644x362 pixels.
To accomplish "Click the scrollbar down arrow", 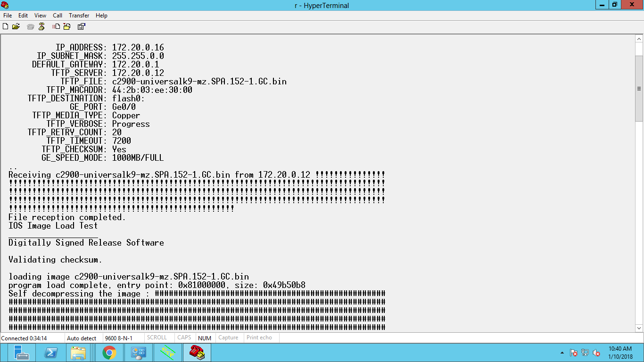I will tap(639, 328).
